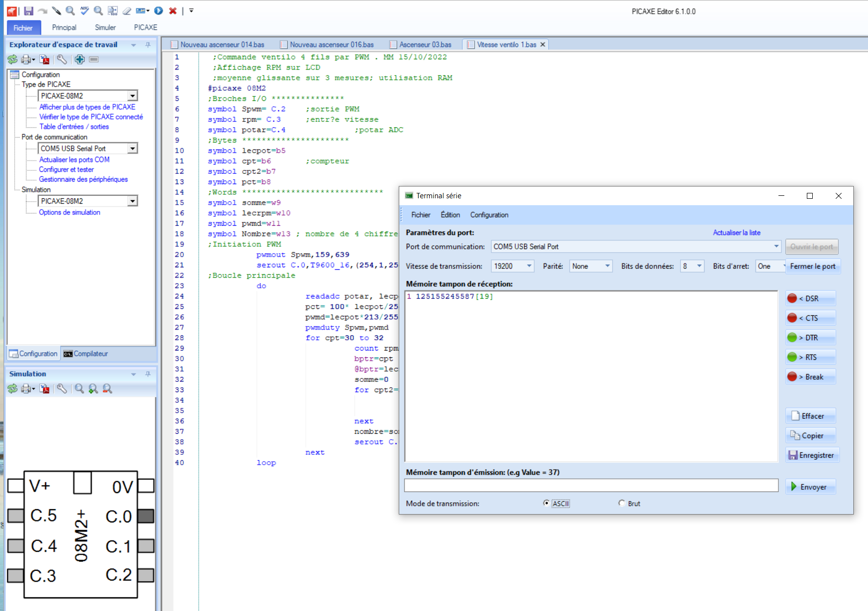Click the save floppy disk icon
Viewport: 868px width, 611px height.
(x=29, y=11)
